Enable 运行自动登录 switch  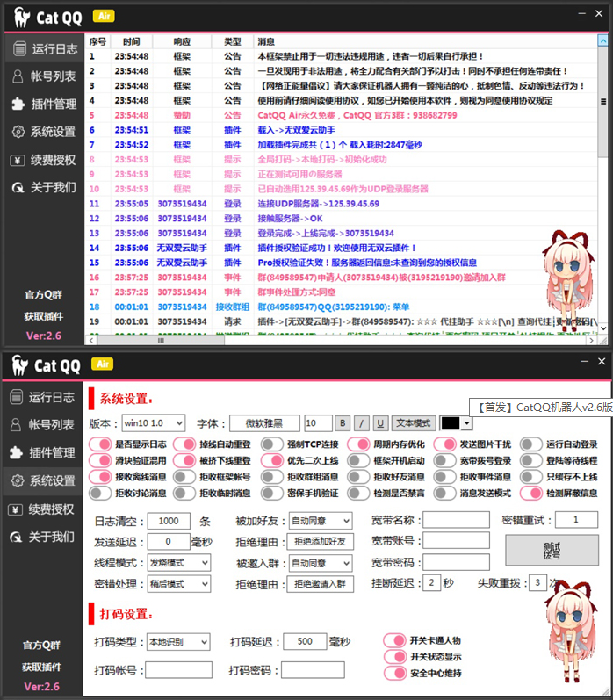click(x=531, y=444)
